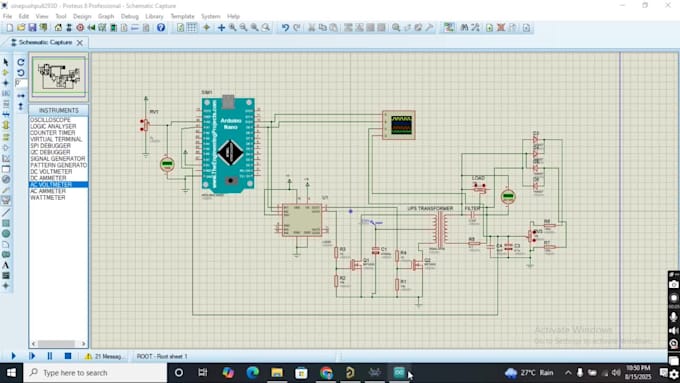The width and height of the screenshot is (680, 383).
Task: Click the Redo arrow icon
Action: [x=297, y=28]
